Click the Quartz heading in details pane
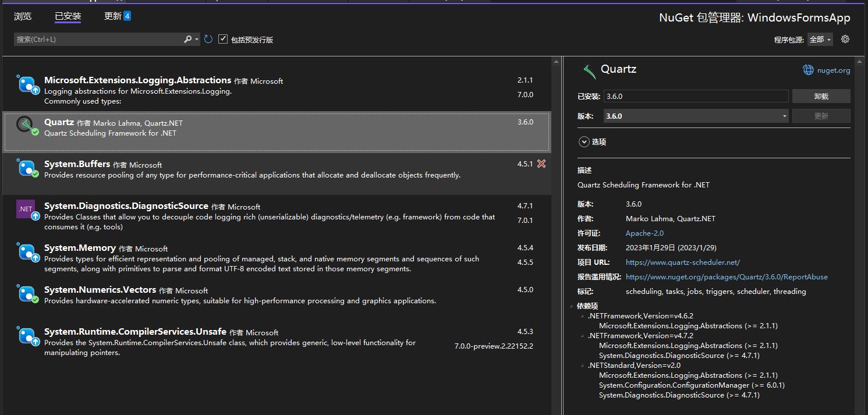Screen dimensions: 868x415 click(x=618, y=69)
